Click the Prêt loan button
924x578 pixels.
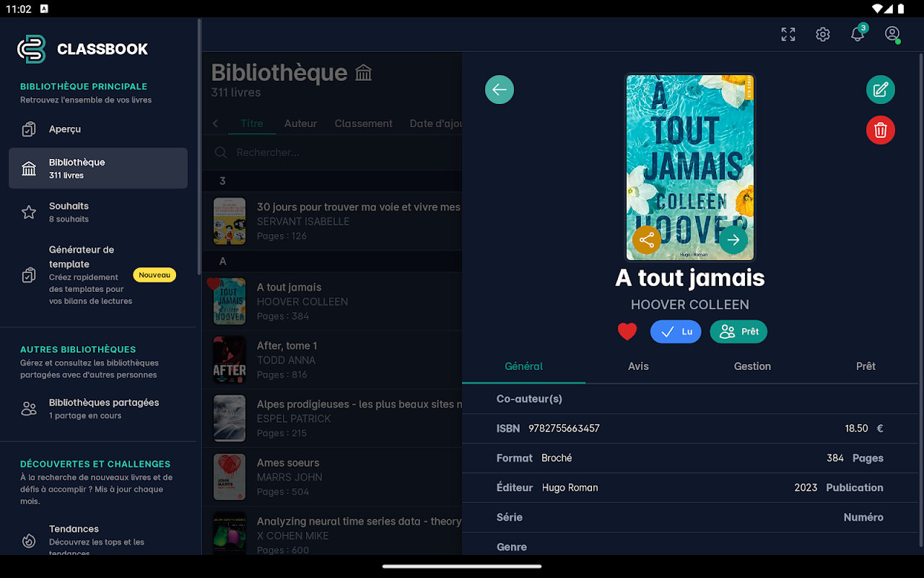point(738,332)
